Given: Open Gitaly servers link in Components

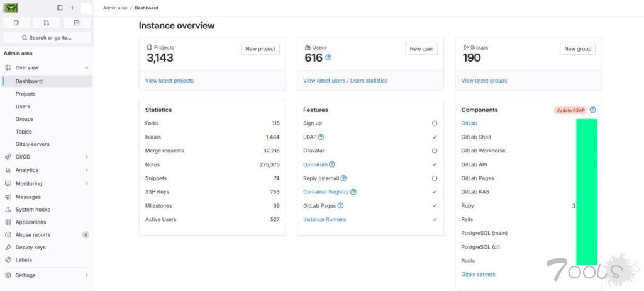Looking at the screenshot, I should click(x=478, y=274).
